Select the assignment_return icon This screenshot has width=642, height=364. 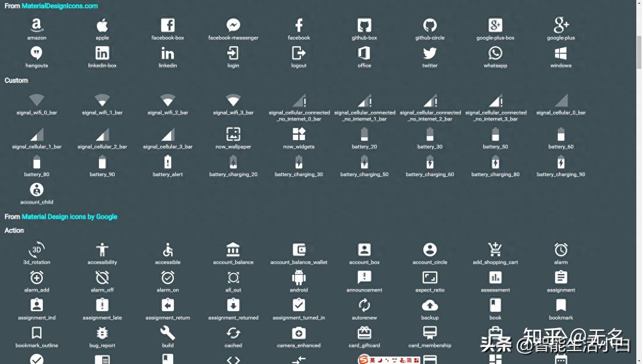point(168,305)
